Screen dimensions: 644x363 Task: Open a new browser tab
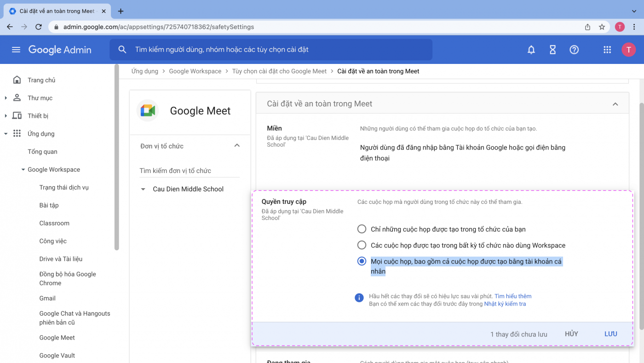(121, 11)
